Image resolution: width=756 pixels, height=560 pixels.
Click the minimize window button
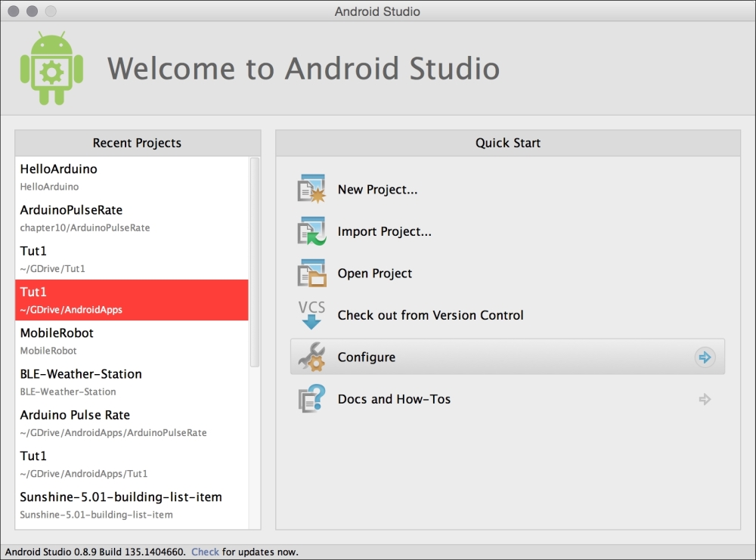click(33, 11)
